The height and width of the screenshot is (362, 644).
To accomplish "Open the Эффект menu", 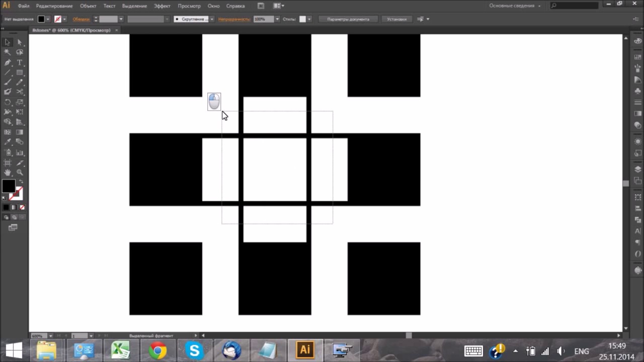I will [x=162, y=6].
